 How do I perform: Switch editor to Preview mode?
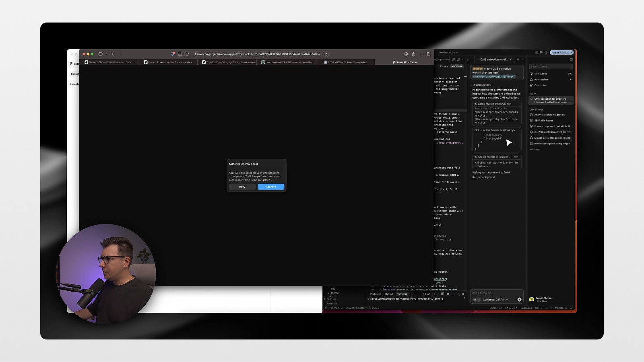tap(444, 66)
